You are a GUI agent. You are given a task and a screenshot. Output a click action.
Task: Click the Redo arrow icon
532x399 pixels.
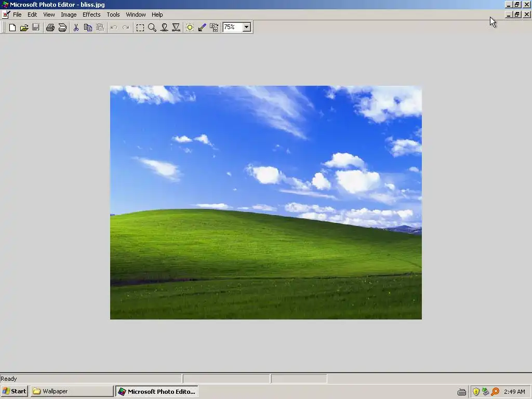[x=126, y=28]
